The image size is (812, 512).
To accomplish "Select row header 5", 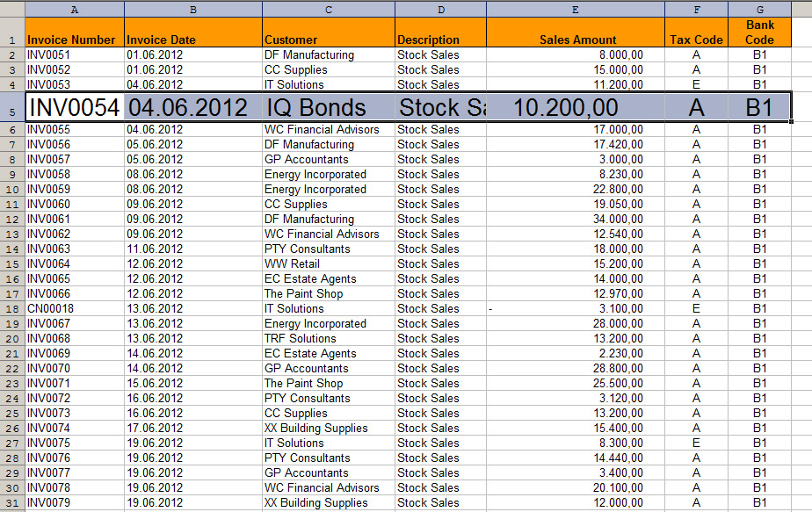I will (x=12, y=107).
